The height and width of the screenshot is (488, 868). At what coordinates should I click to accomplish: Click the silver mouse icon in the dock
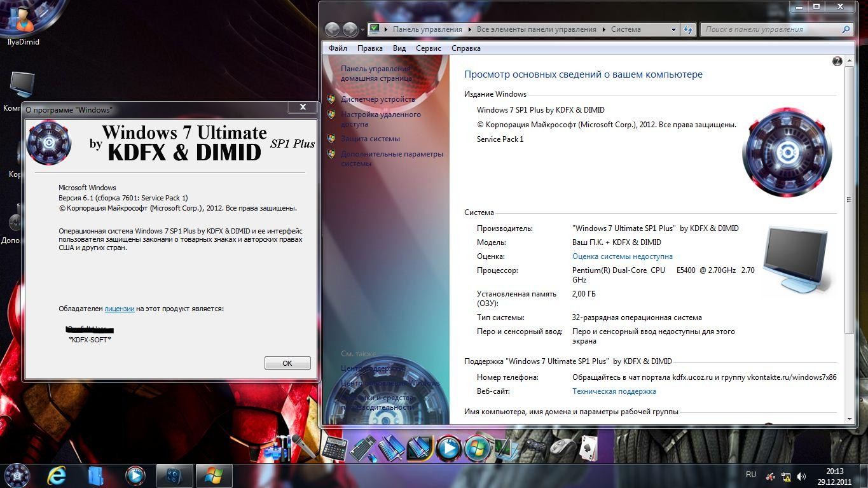(x=563, y=447)
